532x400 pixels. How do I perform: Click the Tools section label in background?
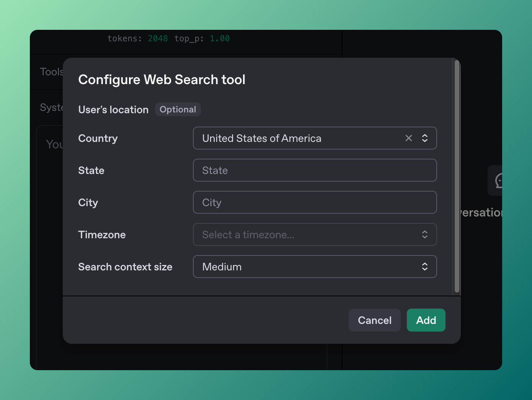51,72
